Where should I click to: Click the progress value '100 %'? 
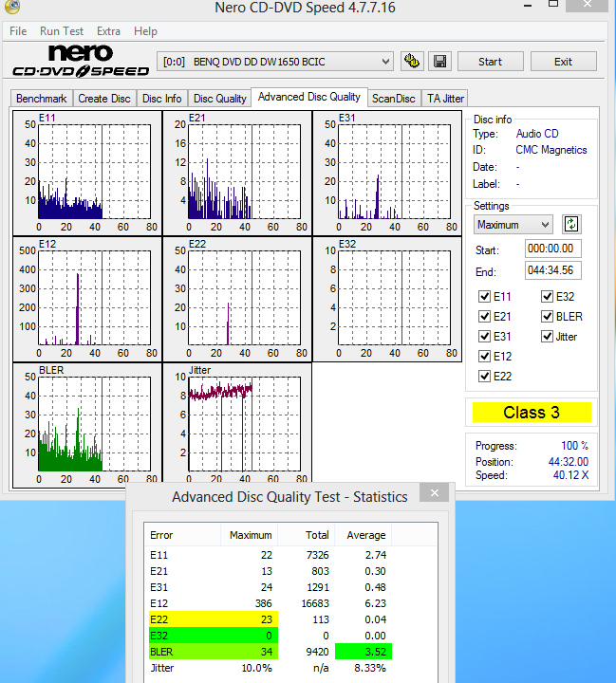pos(574,446)
